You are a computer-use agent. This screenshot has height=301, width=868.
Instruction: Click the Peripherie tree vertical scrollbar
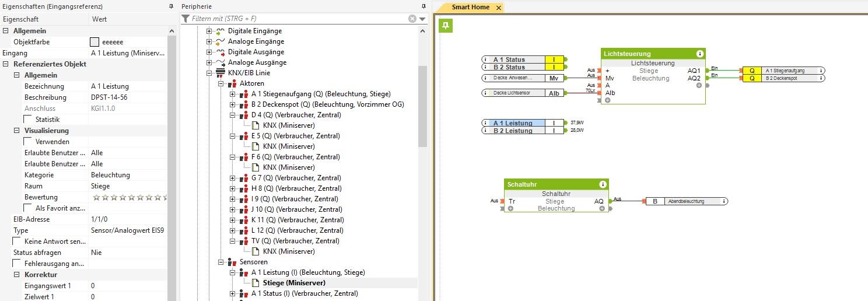tap(423, 105)
